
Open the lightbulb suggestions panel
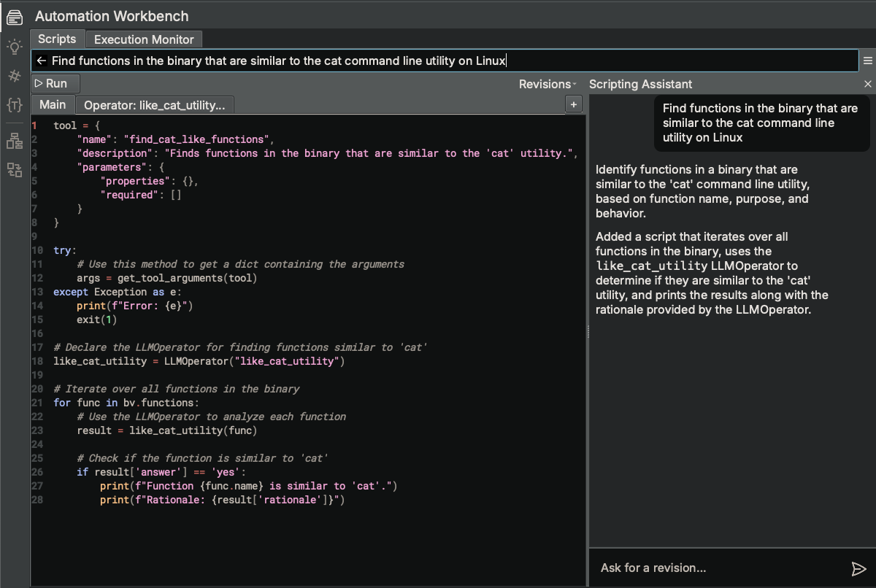(x=14, y=46)
